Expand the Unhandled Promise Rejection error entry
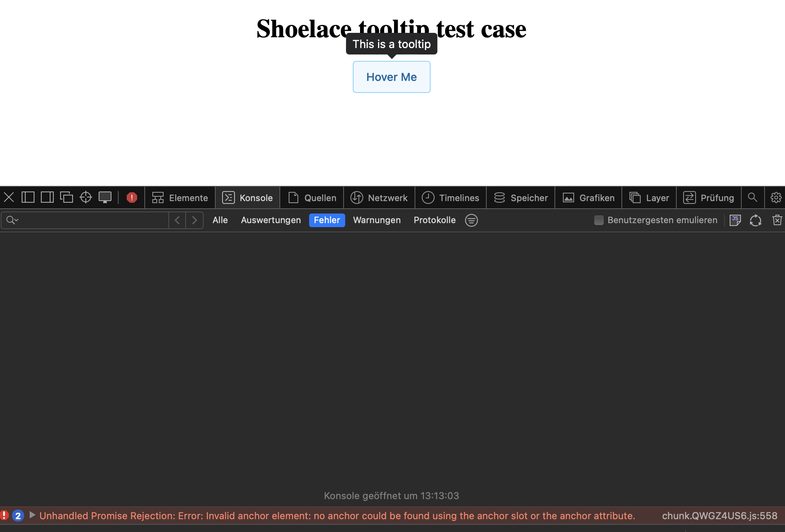Screen dimensions: 785x532 click(32, 516)
